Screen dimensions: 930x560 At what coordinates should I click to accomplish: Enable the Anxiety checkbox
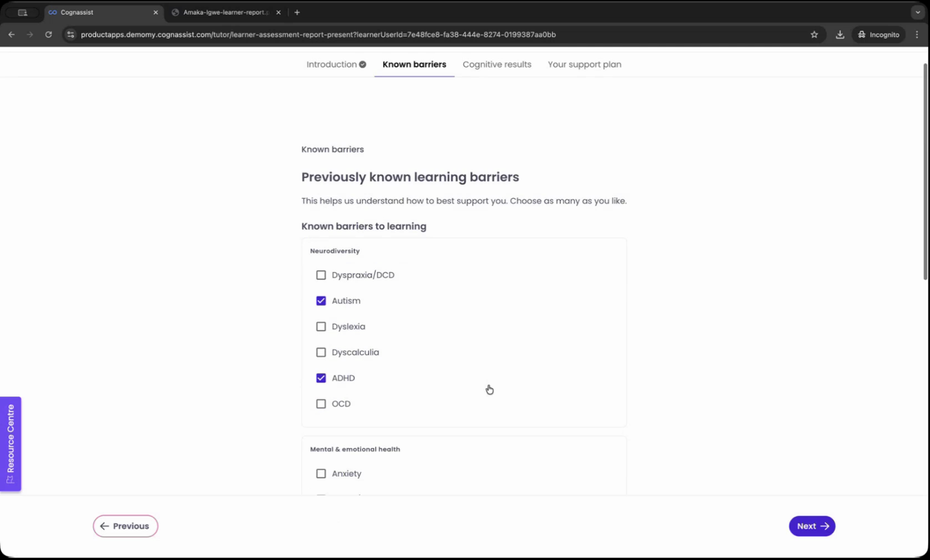coord(321,473)
